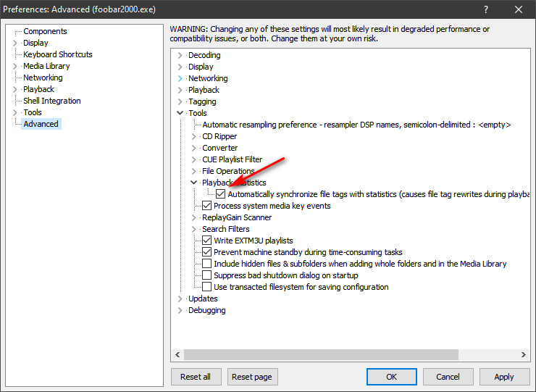Expand left-pane Tools page chevron
This screenshot has width=536, height=392.
pos(14,112)
